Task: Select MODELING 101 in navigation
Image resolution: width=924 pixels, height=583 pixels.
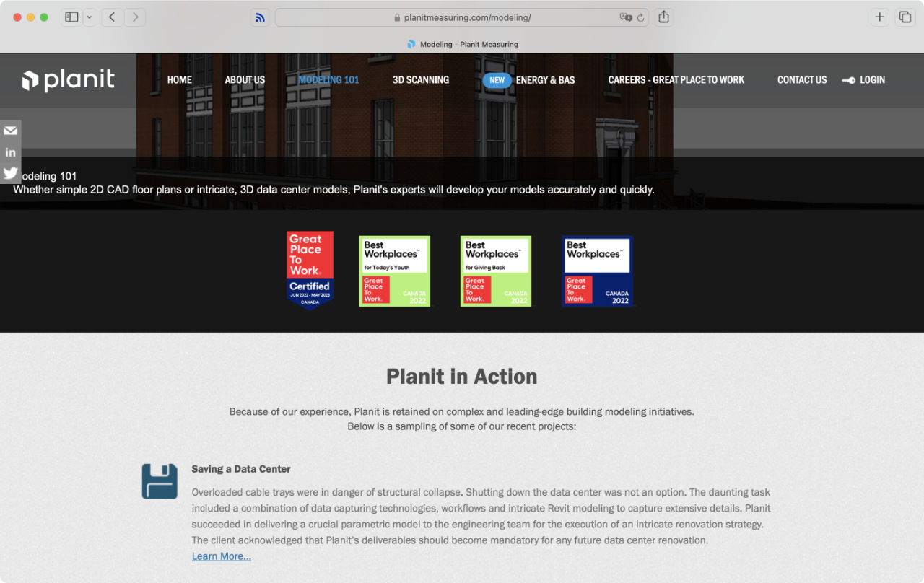Action: pos(329,80)
